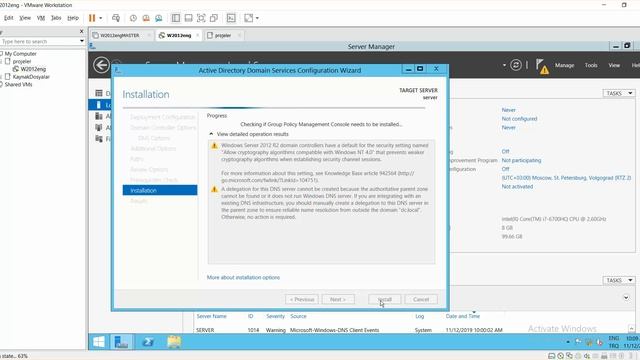Sort events by the Severity column header
The width and height of the screenshot is (640, 360).
276,316
